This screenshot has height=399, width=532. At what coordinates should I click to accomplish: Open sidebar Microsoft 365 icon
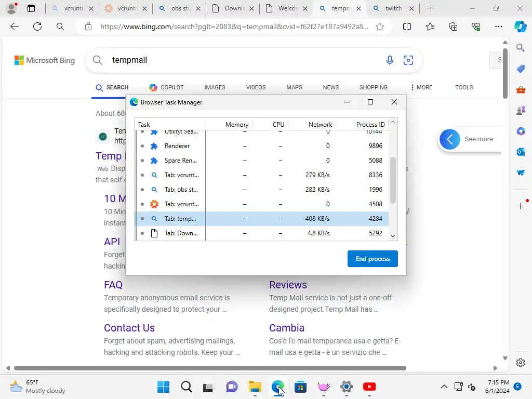[521, 131]
